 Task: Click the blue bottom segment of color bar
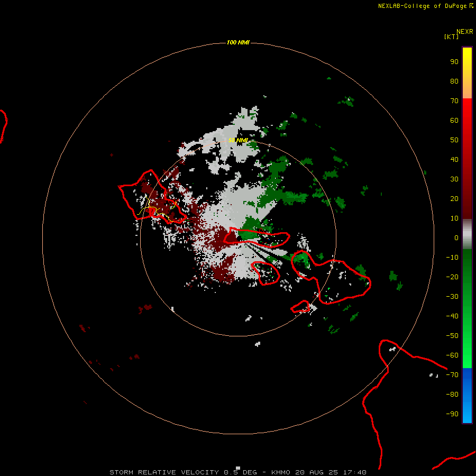pos(467,396)
